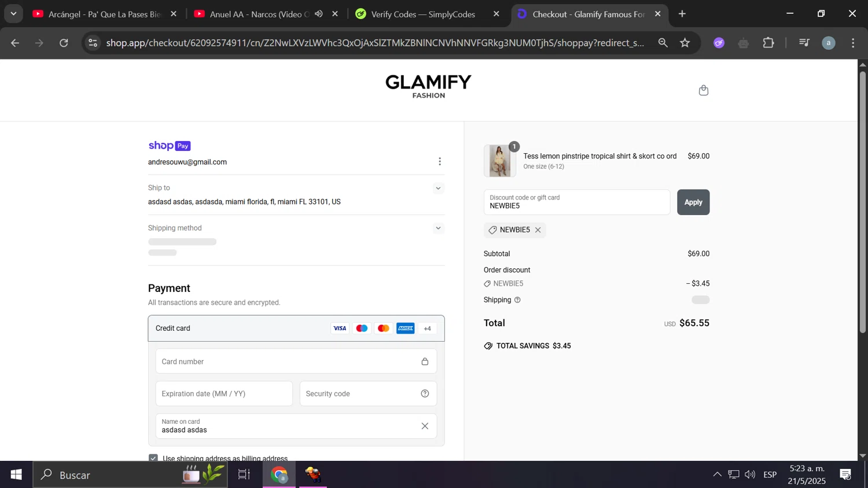The height and width of the screenshot is (488, 868).
Task: Click the email andresouwu@gmail.com
Action: click(187, 162)
